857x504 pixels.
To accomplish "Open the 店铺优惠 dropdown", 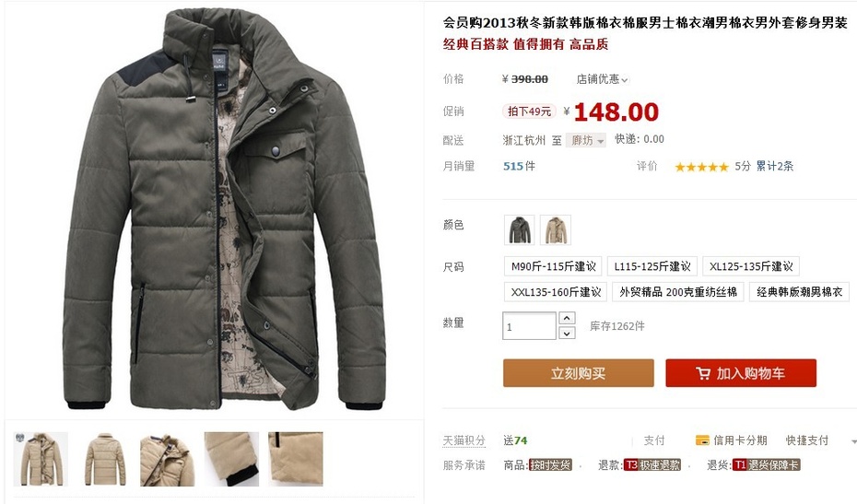I will [x=602, y=79].
